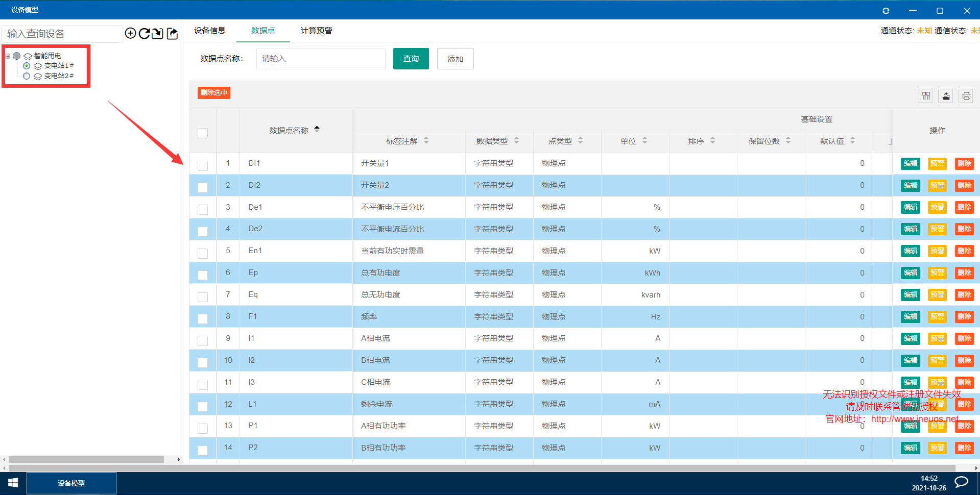The height and width of the screenshot is (495, 980).
Task: Click the import icon in the left toolbar
Action: (x=158, y=34)
